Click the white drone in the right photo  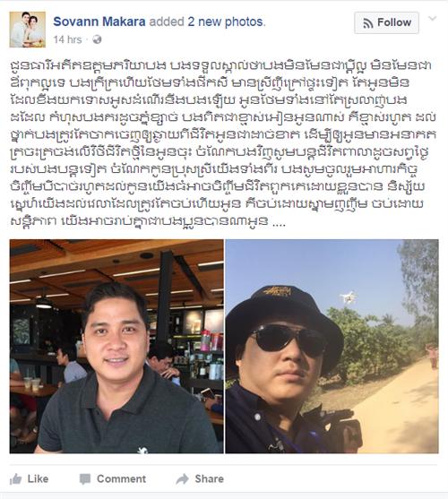pyautogui.click(x=348, y=298)
